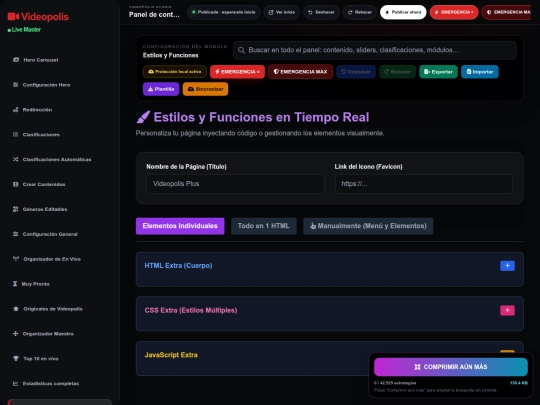Expand HTML Extra (Cuerpo) with the blue plus
Viewport: 540px width, 405px height.
pyautogui.click(x=507, y=266)
